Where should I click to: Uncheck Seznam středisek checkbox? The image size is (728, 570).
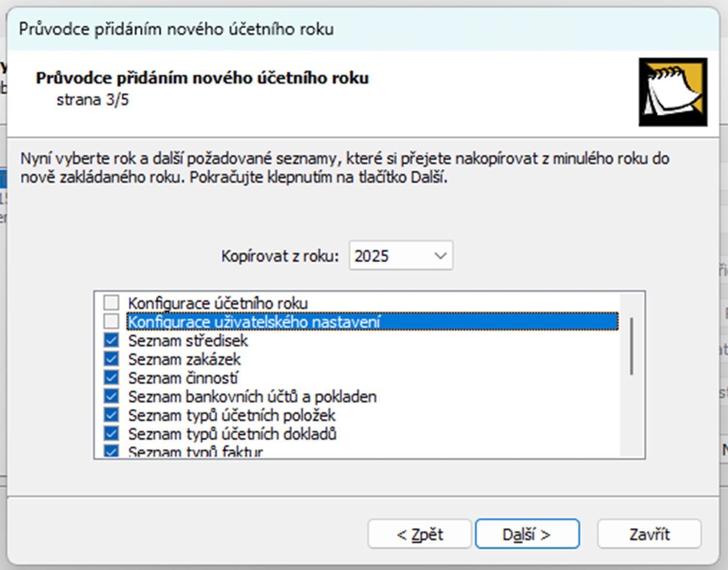(111, 340)
